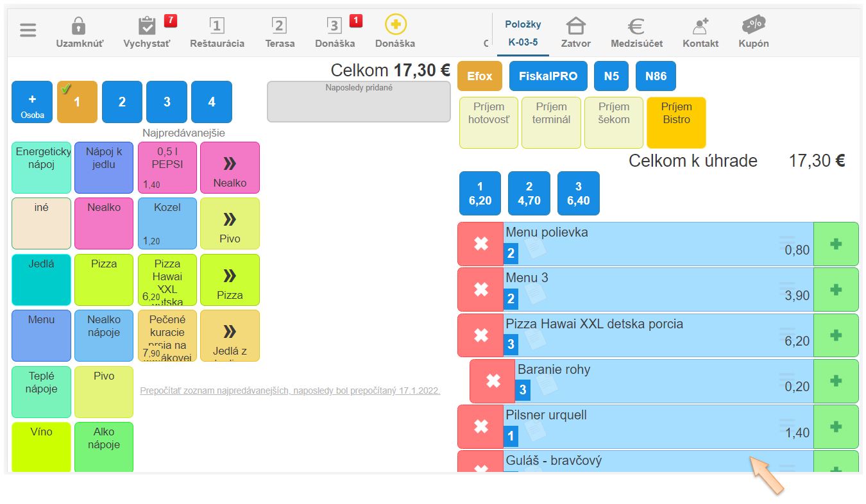Add new Donáška with plus icon
The image size is (866, 504).
point(395,26)
